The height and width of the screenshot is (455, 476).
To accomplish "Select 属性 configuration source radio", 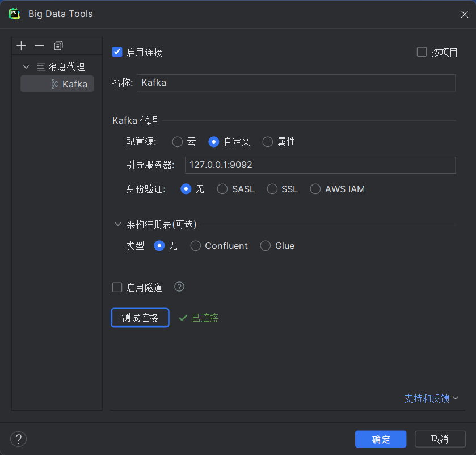I will click(x=267, y=142).
